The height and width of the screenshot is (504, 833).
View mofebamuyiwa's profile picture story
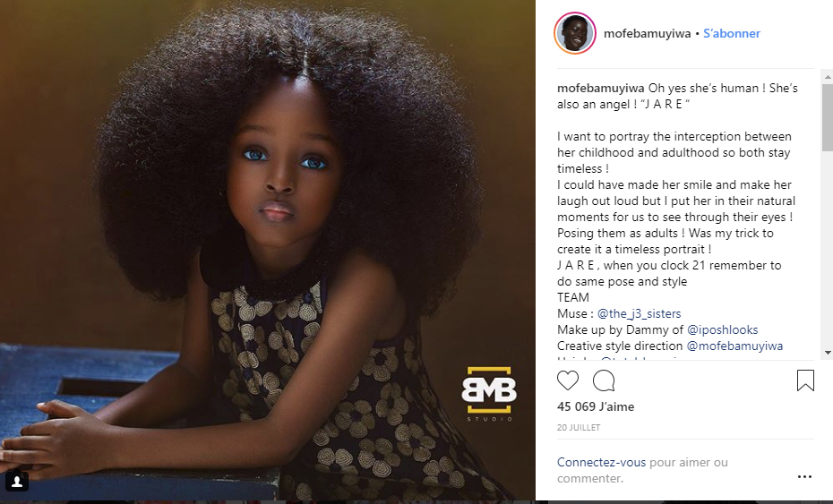575,33
